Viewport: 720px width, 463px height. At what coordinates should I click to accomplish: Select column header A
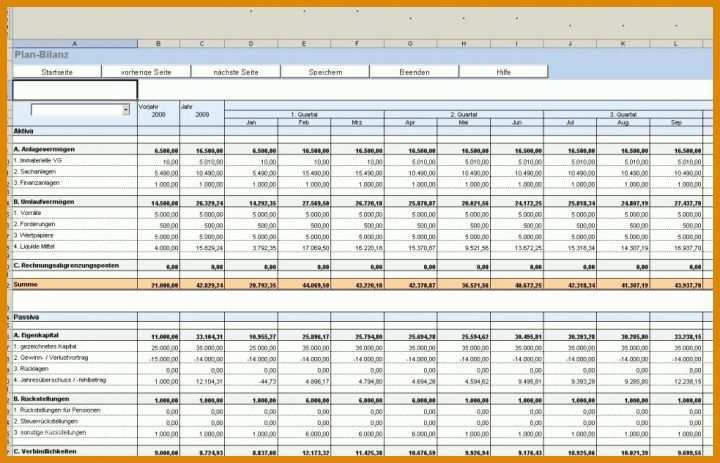74,44
